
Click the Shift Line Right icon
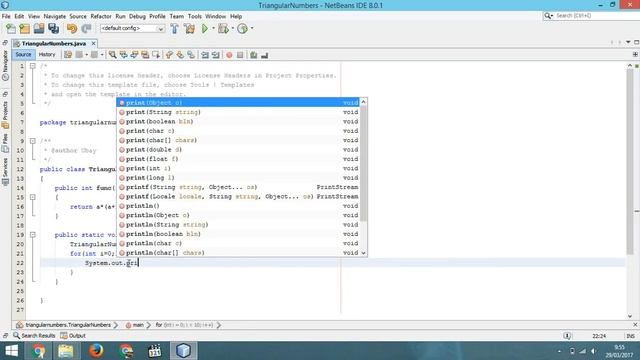pyautogui.click(x=216, y=55)
